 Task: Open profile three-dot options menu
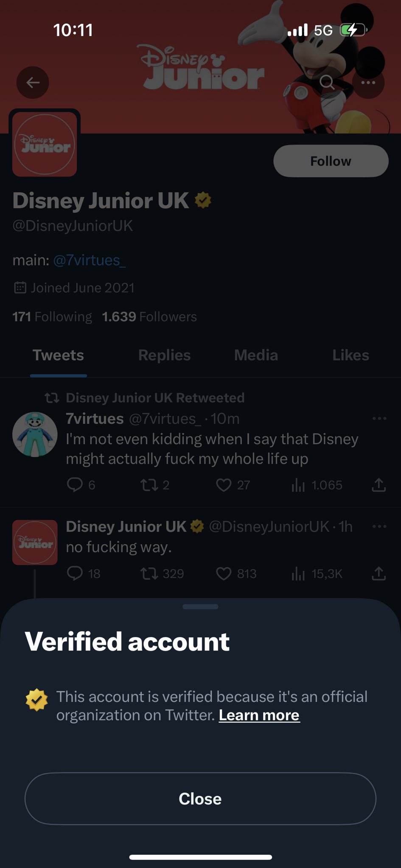pyautogui.click(x=368, y=83)
